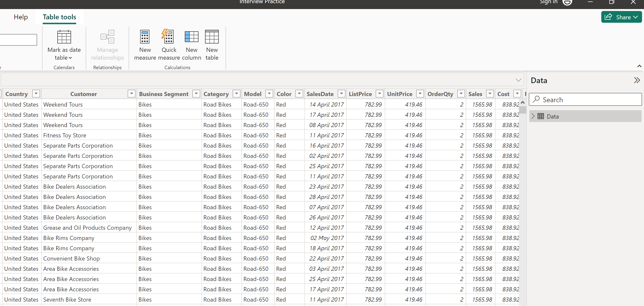Select the Seventh Bike Store cell
The height and width of the screenshot is (306, 644).
(89, 299)
